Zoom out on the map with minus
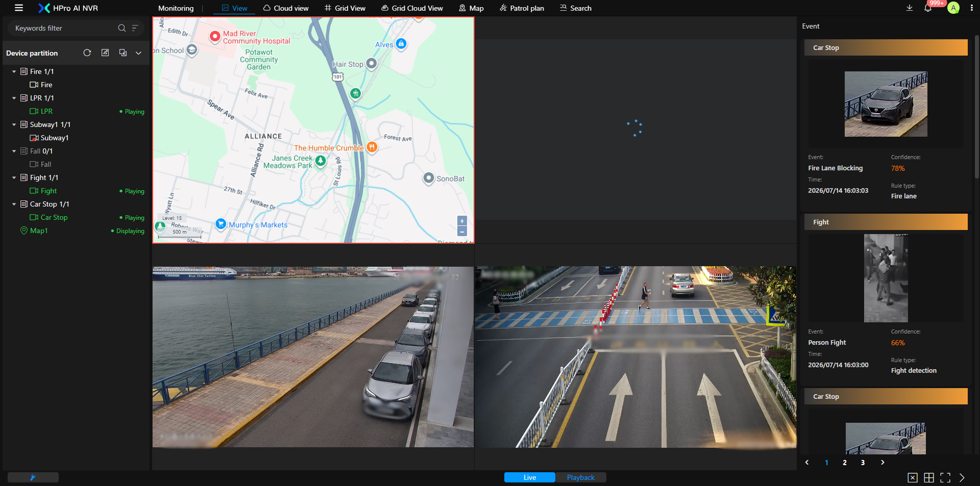980x486 pixels. click(x=462, y=232)
